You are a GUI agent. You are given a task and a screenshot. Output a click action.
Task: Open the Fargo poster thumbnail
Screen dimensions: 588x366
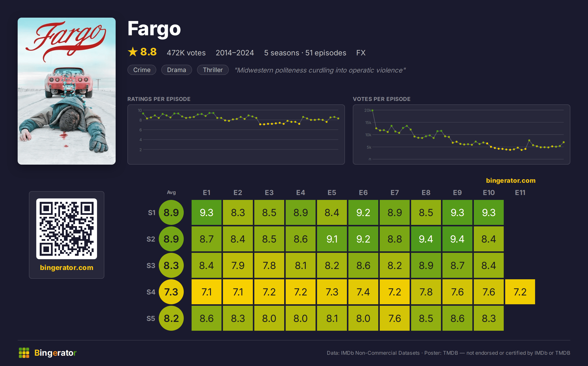(x=67, y=91)
